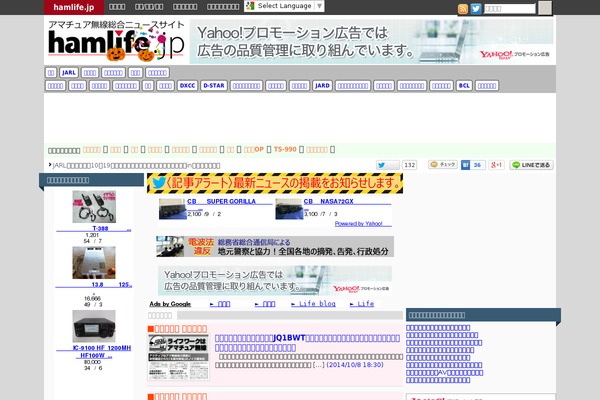The height and width of the screenshot is (400, 600).
Task: Open the JARL headline ticker link
Action: click(x=136, y=166)
